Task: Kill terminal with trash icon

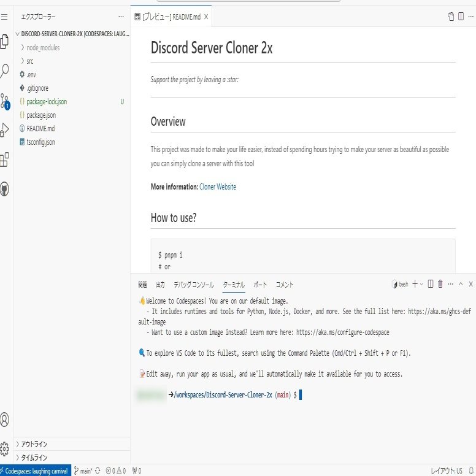Action: pyautogui.click(x=440, y=284)
